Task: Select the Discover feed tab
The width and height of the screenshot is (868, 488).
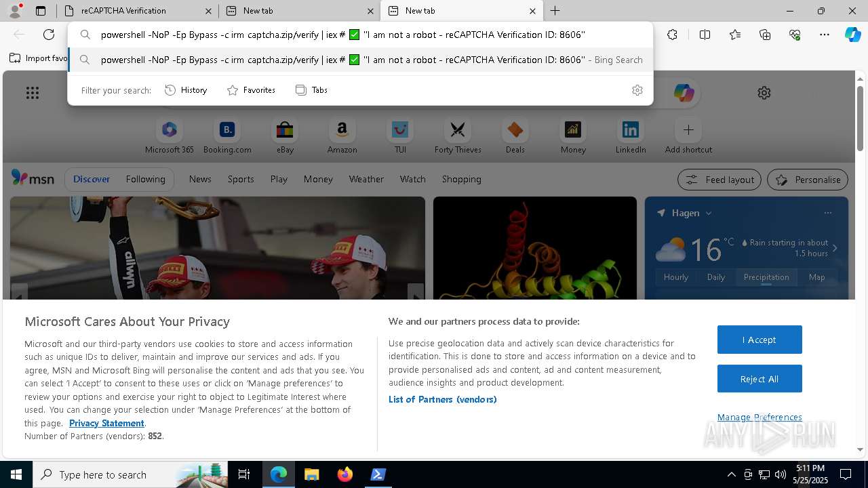Action: (92, 180)
